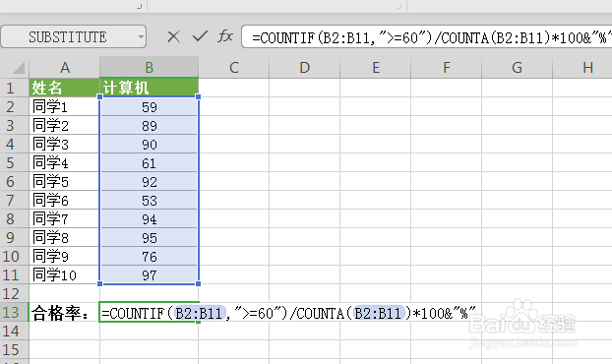Confirm the formula with checkmark icon
The height and width of the screenshot is (364, 612).
(200, 36)
